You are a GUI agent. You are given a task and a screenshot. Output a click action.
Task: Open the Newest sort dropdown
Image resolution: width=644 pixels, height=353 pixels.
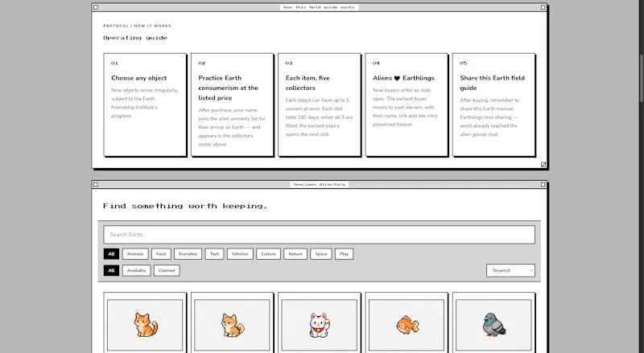[x=510, y=270]
